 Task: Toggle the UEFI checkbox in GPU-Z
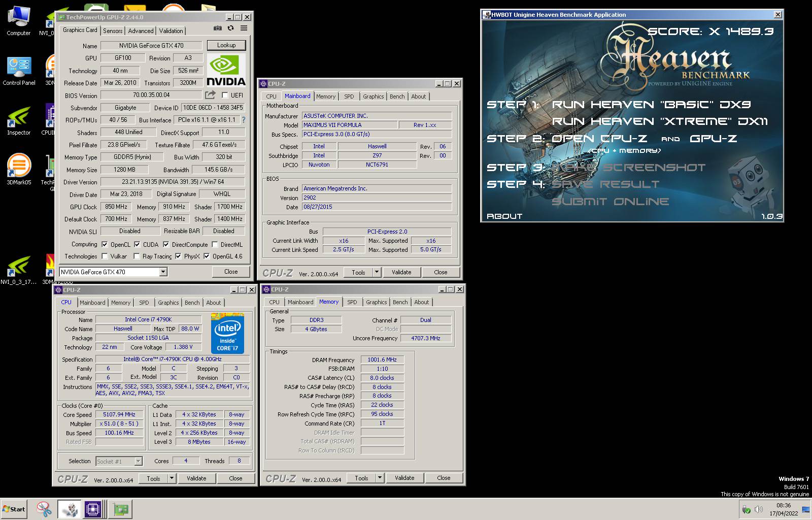click(225, 95)
